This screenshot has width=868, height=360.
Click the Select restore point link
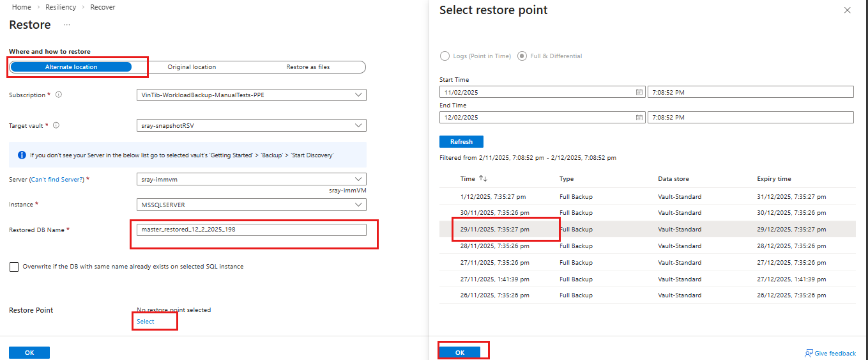tap(146, 322)
